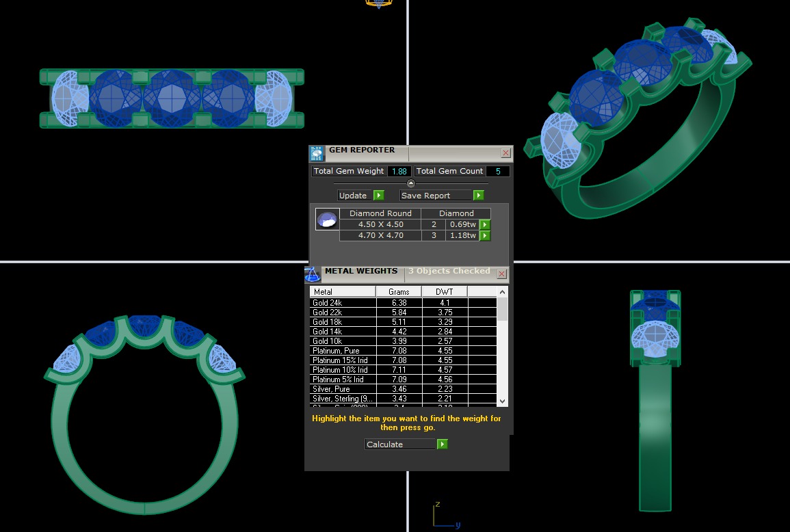Select the Gold 18k row

click(342, 322)
